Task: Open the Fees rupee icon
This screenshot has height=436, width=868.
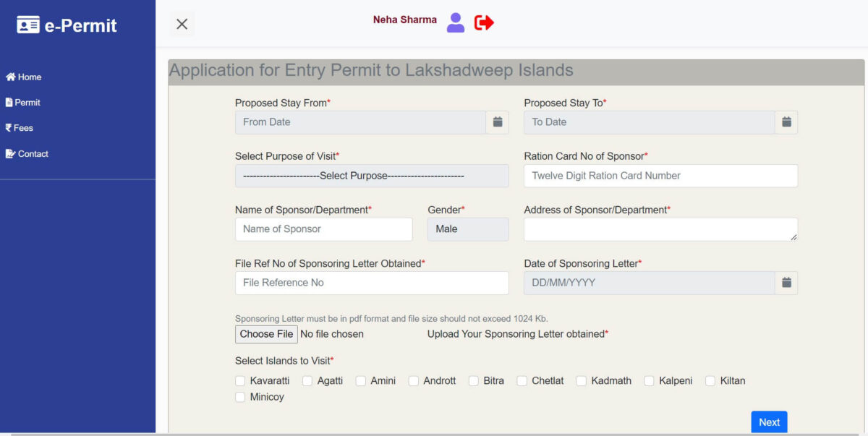Action: click(x=9, y=127)
